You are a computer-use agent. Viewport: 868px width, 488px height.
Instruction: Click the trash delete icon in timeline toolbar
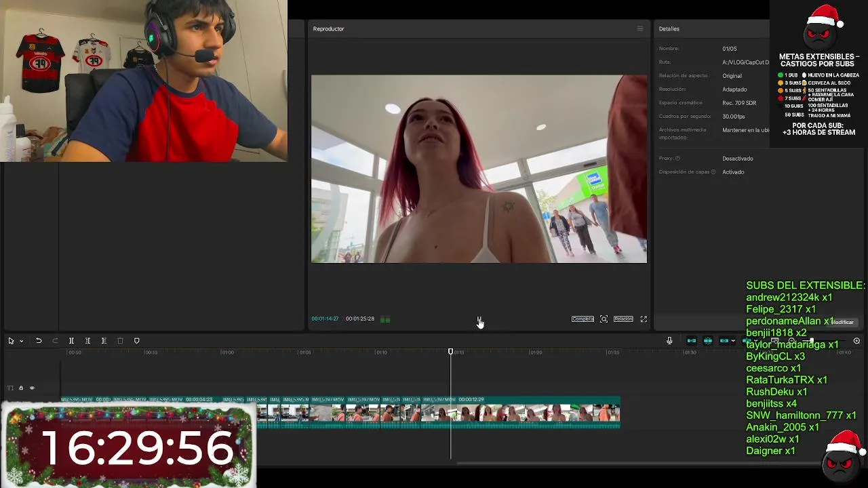coord(120,341)
